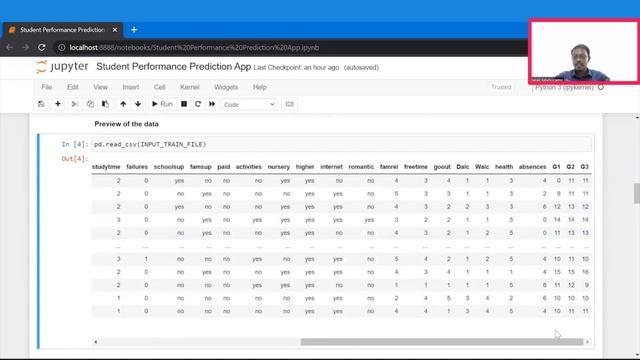The image size is (640, 360).
Task: Open the View menu
Action: tap(100, 87)
